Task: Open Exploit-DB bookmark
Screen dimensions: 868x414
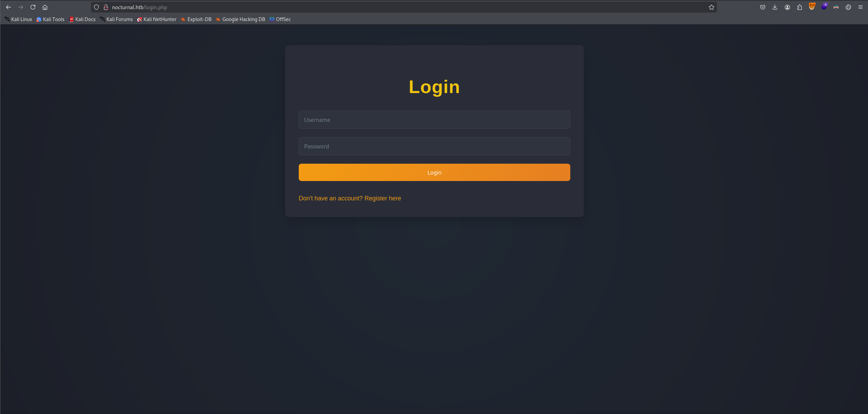Action: pos(196,19)
